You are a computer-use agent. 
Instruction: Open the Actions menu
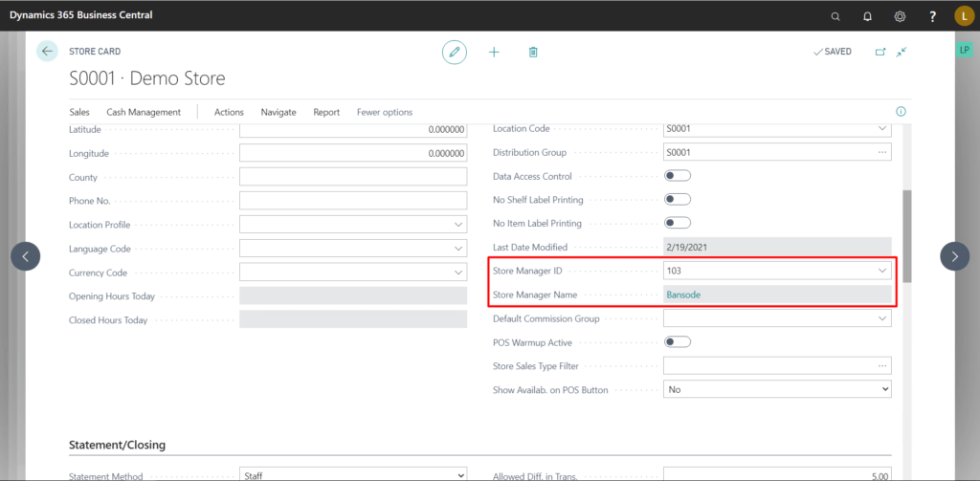coord(229,113)
